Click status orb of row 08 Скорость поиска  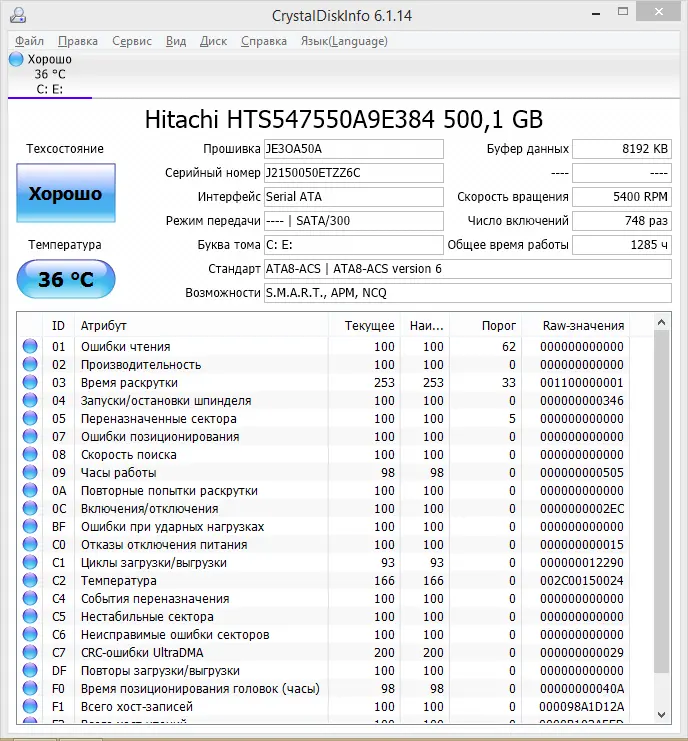tap(30, 454)
